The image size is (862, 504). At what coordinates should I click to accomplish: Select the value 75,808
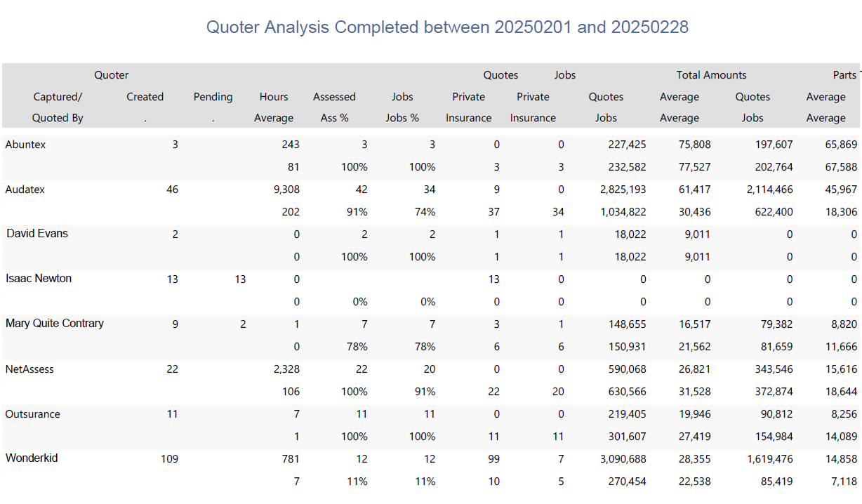point(695,145)
